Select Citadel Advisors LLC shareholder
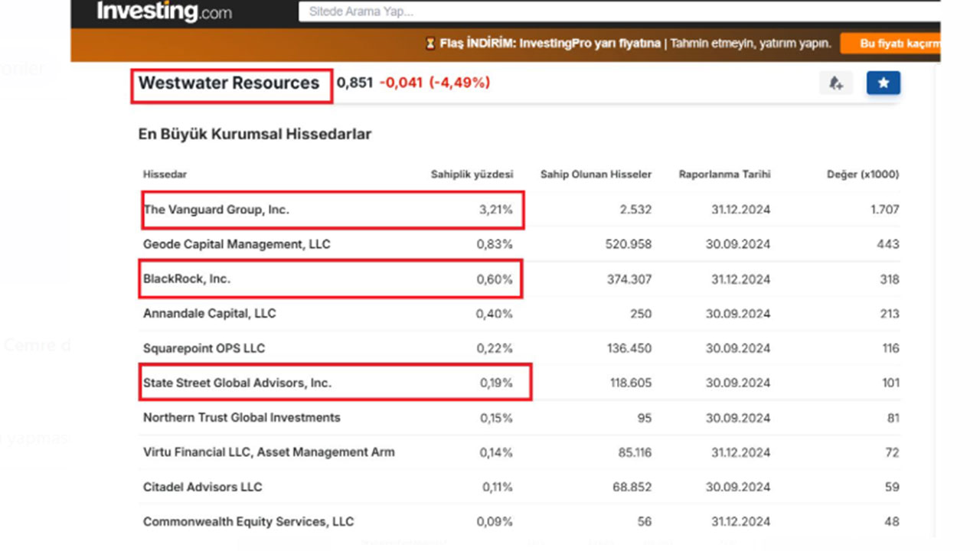 [202, 487]
